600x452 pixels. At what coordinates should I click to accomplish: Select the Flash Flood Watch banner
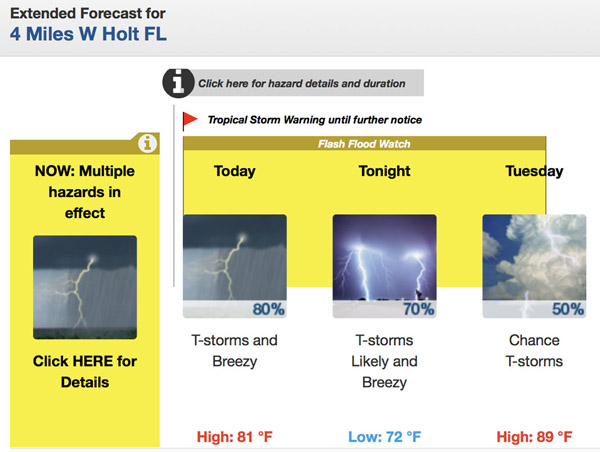coord(364,144)
